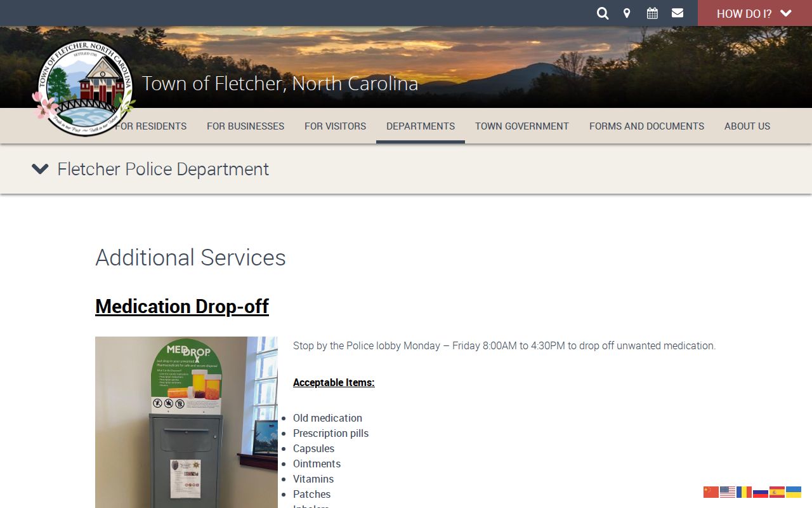812x508 pixels.
Task: Open the Town Government menu
Action: (x=522, y=126)
